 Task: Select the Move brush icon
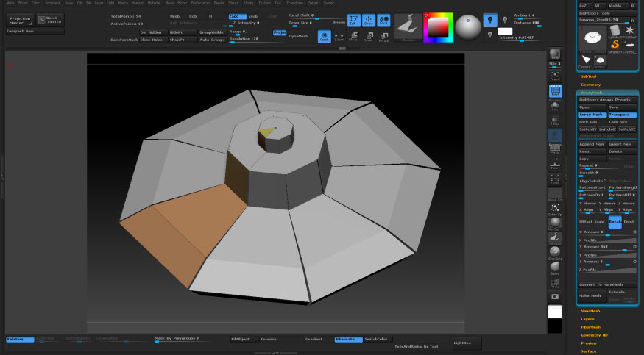pos(555,268)
